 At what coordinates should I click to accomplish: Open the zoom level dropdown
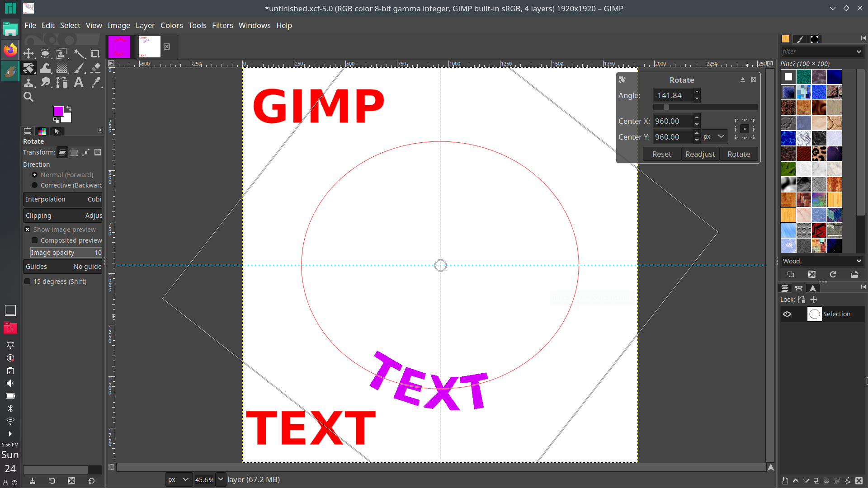point(220,479)
